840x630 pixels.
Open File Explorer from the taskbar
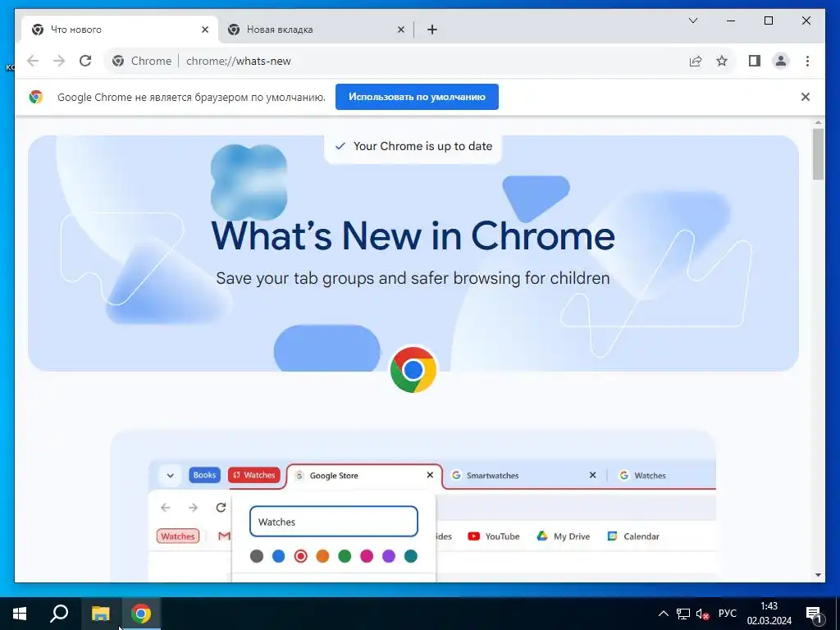[x=100, y=614]
